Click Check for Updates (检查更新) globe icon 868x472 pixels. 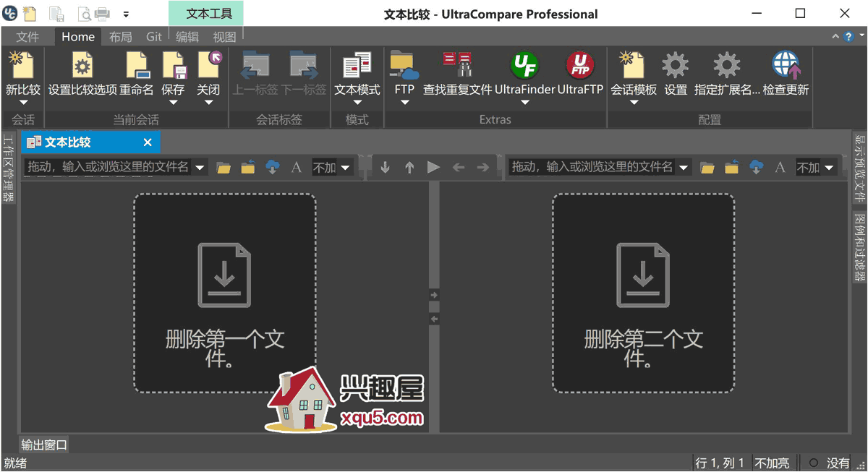point(786,65)
